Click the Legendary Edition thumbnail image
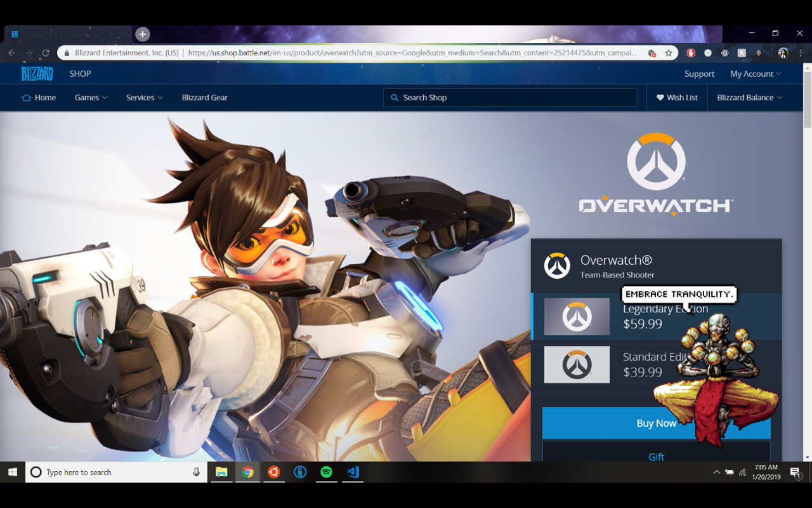The width and height of the screenshot is (812, 508). [x=577, y=316]
